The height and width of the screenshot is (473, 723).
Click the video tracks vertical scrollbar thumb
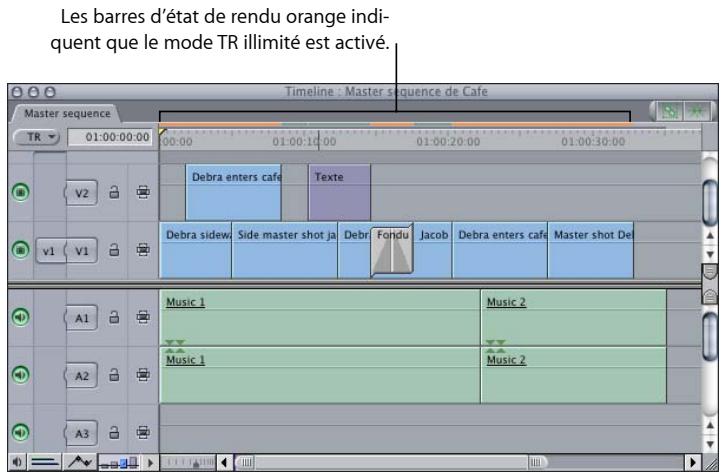710,201
